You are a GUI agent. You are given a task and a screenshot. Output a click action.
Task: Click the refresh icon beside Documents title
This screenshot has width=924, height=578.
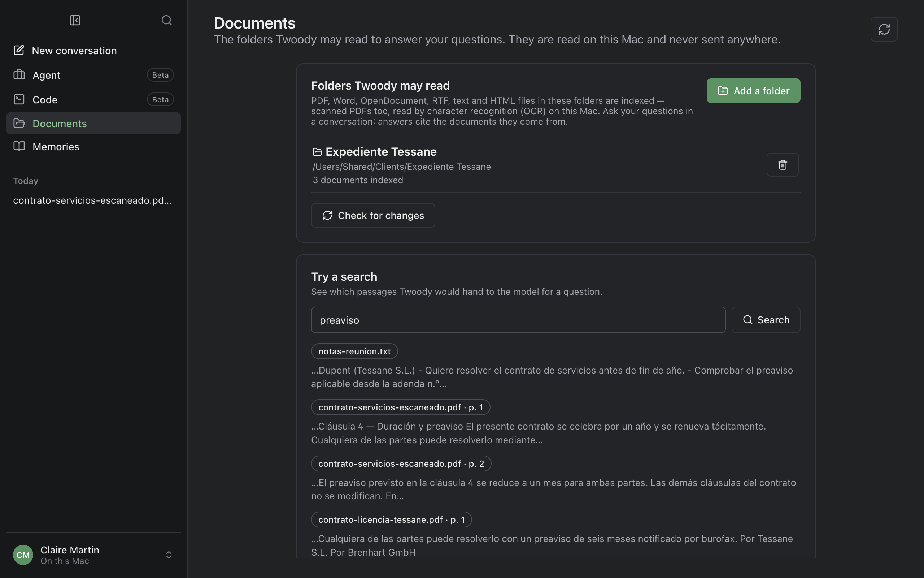coord(884,29)
